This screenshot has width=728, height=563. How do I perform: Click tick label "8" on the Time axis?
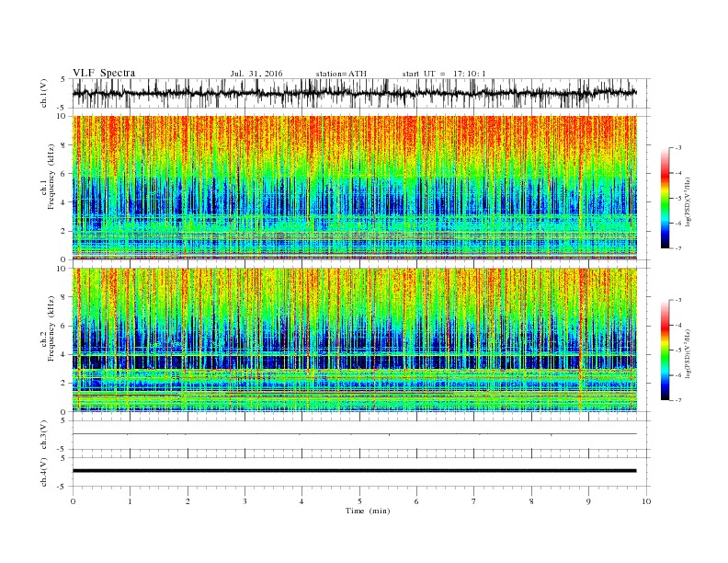tap(531, 501)
